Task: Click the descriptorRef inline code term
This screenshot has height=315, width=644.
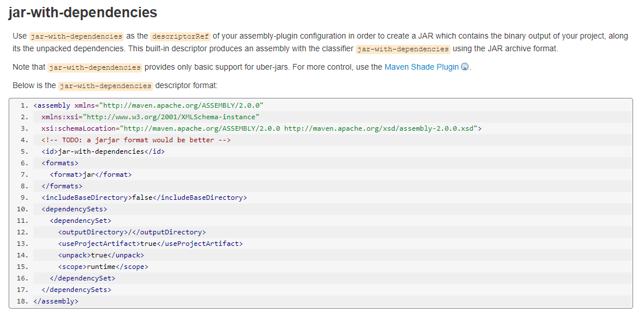Action: pyautogui.click(x=180, y=36)
